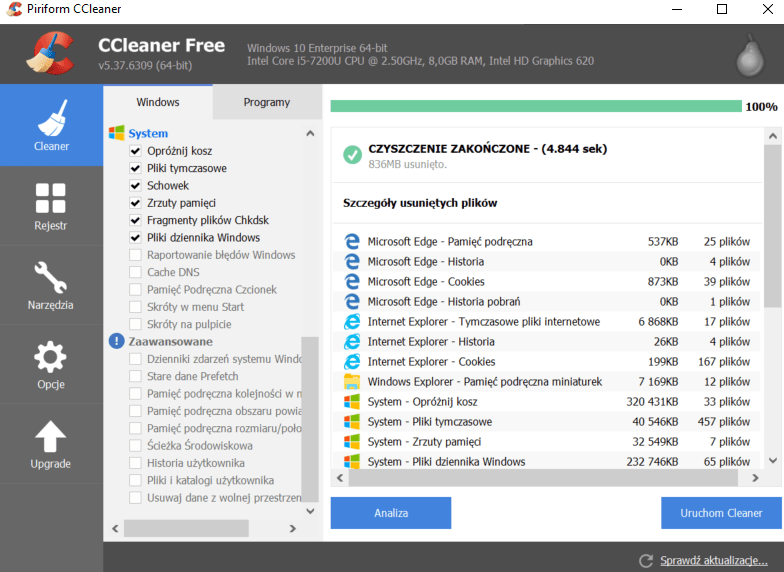
Task: Uncheck Zrzuty pamięci checkbox
Action: coord(135,202)
